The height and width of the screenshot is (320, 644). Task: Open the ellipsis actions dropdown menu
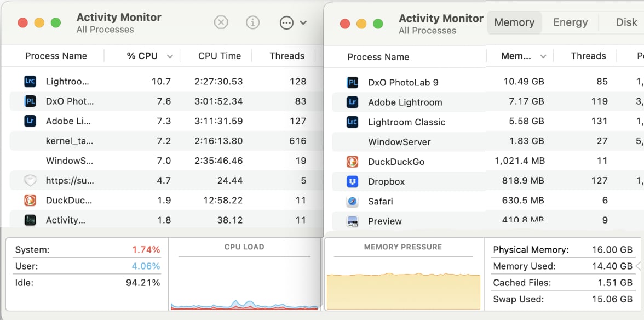(292, 22)
